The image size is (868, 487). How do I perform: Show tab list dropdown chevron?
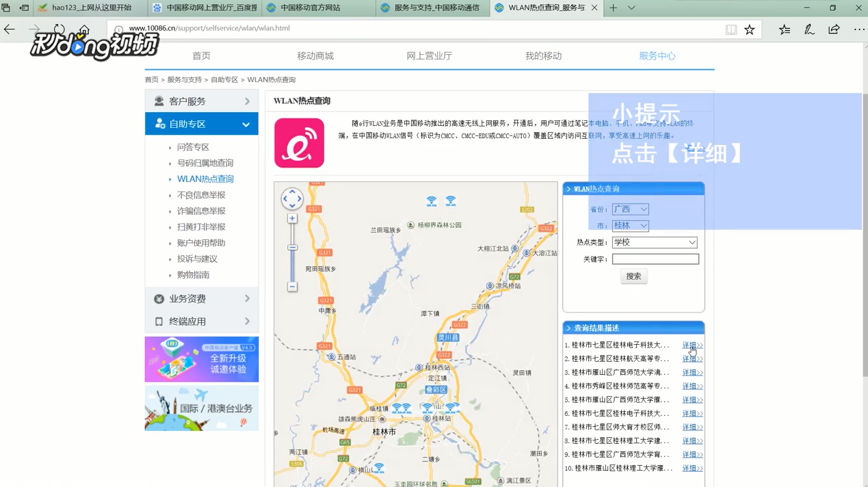click(631, 8)
